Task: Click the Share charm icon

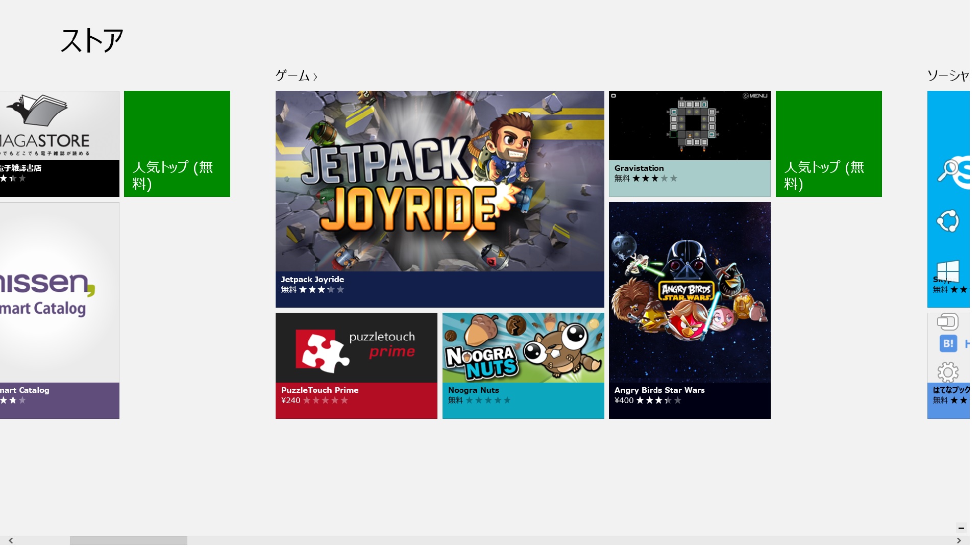Action: (x=948, y=221)
